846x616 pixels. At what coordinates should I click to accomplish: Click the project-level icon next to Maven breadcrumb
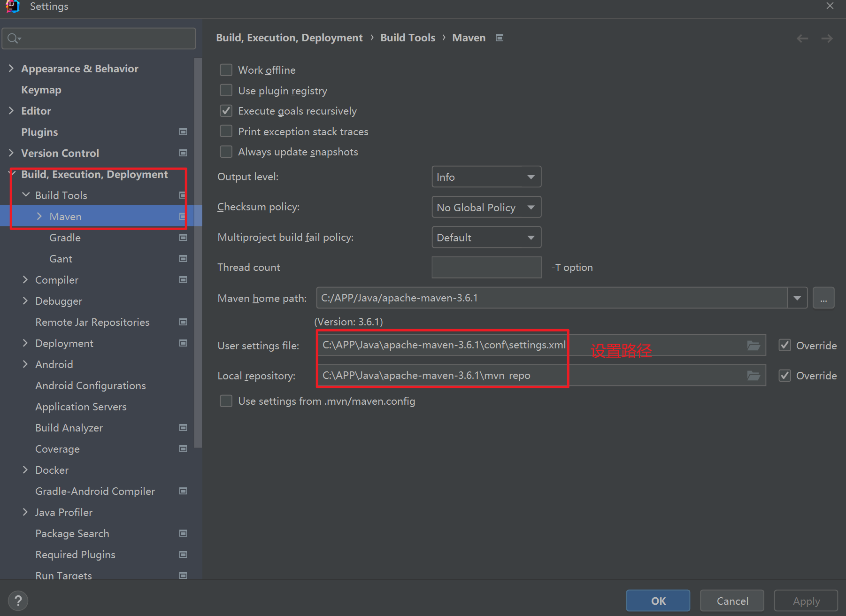coord(500,38)
